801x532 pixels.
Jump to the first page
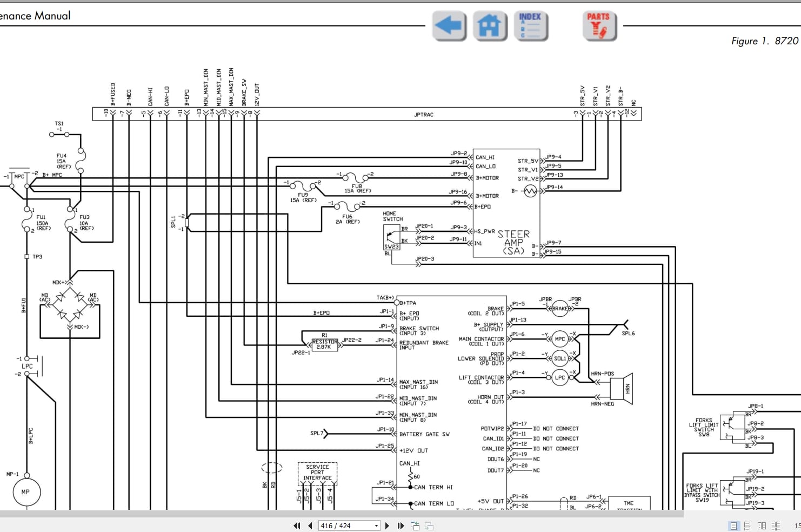pyautogui.click(x=297, y=526)
